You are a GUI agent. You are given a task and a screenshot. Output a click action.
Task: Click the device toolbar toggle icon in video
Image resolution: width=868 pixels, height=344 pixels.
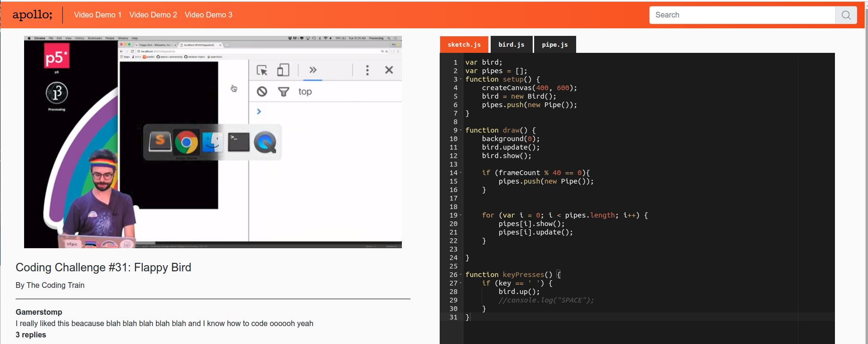(x=283, y=70)
